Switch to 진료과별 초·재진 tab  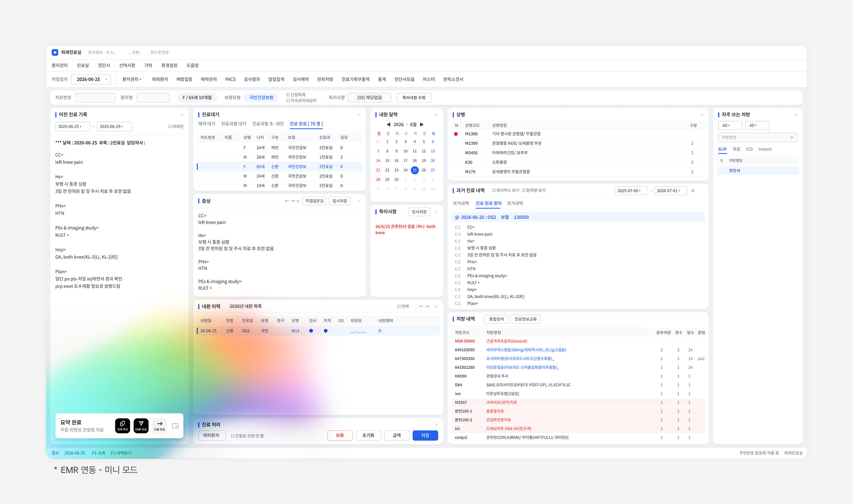268,124
